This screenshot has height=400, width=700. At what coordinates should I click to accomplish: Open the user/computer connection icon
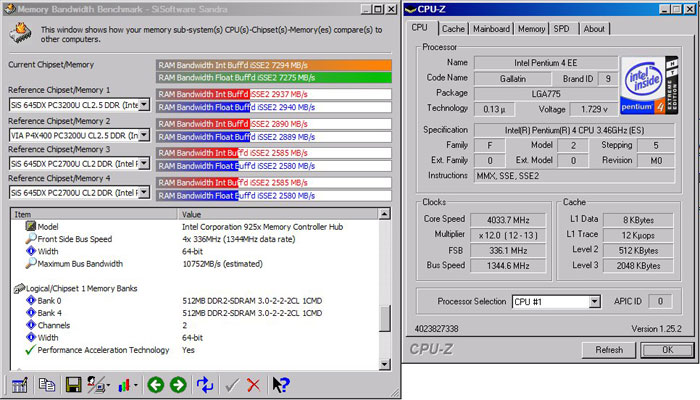pos(95,385)
